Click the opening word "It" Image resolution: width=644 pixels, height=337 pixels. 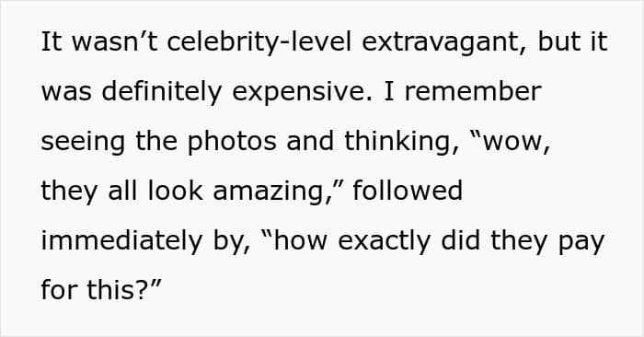click(x=52, y=42)
